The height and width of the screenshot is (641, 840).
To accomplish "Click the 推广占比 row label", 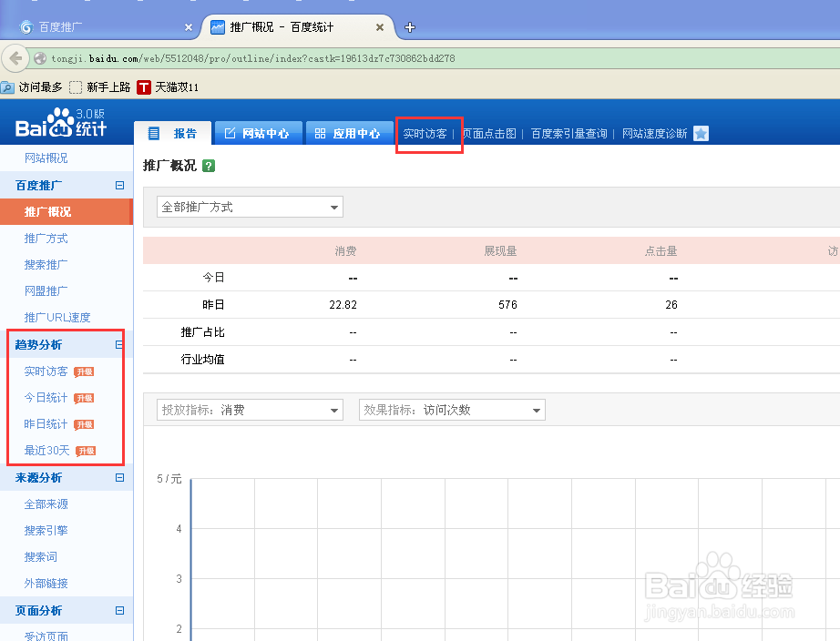I will (x=202, y=332).
